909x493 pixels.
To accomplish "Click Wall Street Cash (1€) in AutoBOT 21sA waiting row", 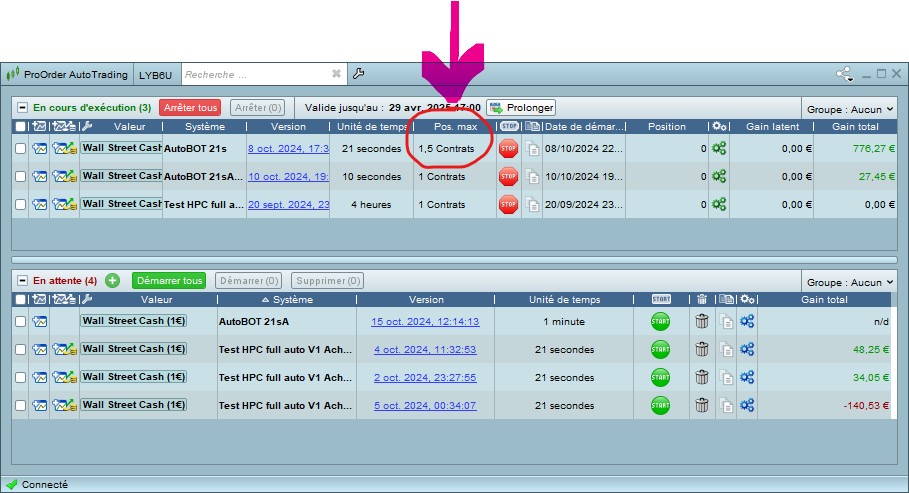I will (x=134, y=321).
